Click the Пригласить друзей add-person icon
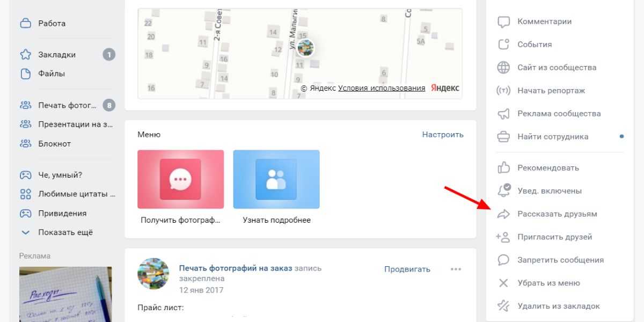Screen dimensions: 644x322 503,237
